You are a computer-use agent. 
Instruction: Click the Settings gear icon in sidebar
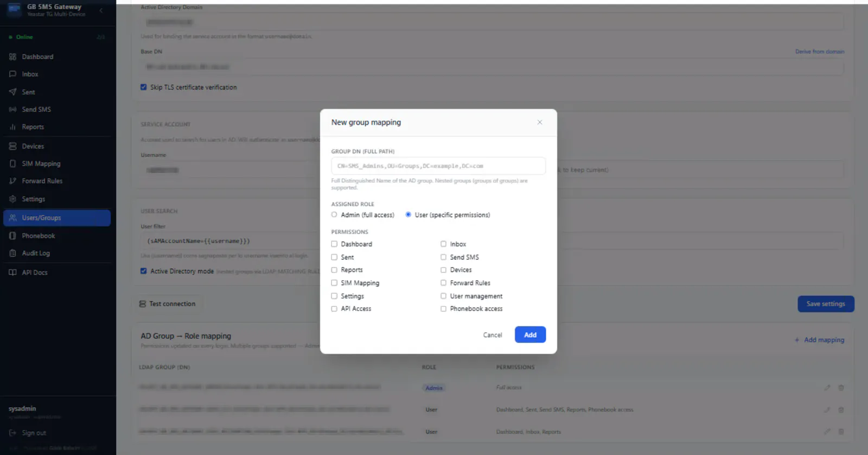(12, 199)
